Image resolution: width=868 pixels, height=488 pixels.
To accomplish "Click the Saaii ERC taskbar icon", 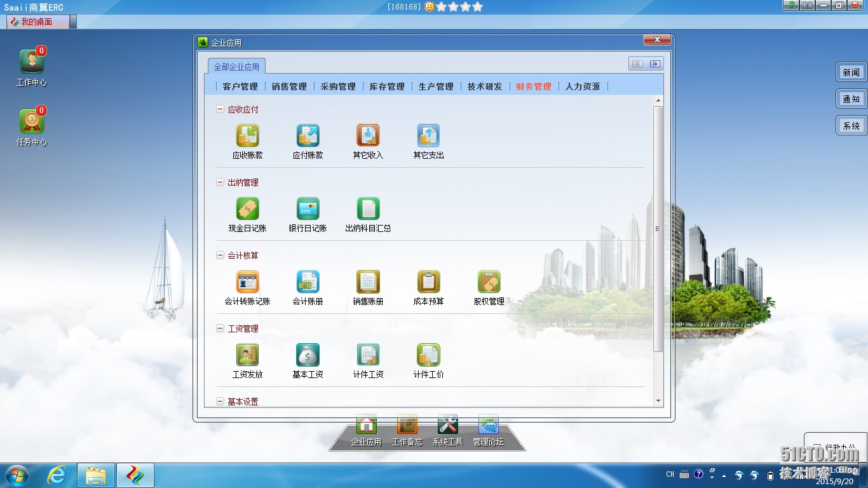I will [135, 475].
